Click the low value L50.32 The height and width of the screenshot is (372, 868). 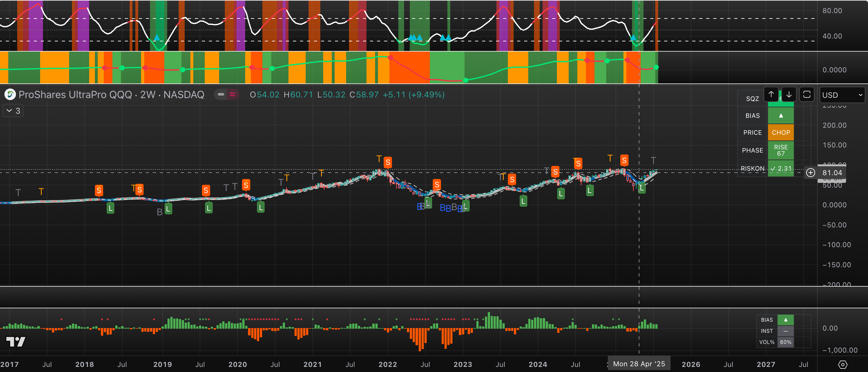click(x=331, y=95)
